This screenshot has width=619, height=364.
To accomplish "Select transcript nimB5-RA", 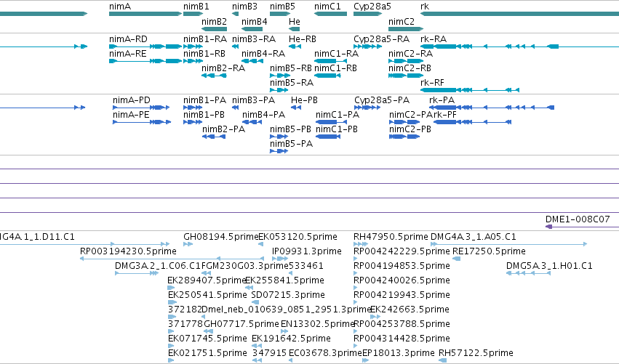I will (x=279, y=90).
